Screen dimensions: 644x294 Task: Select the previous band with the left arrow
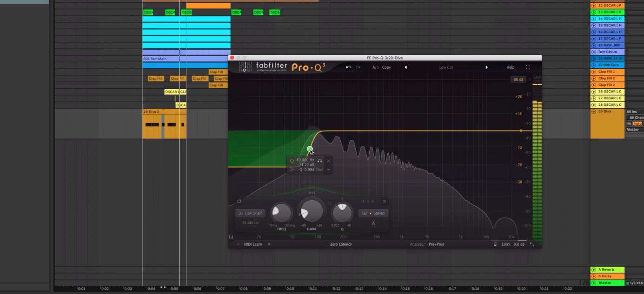coord(363,202)
